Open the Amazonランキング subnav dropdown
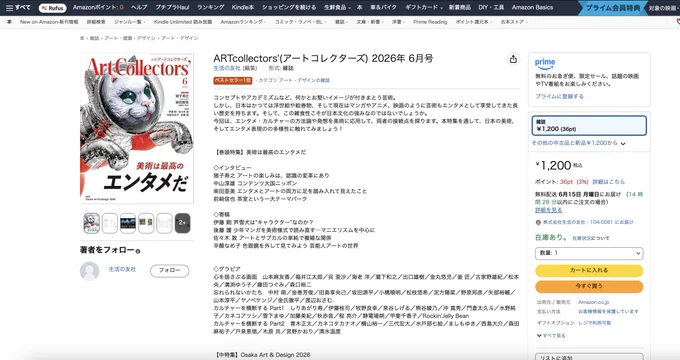 [243, 22]
